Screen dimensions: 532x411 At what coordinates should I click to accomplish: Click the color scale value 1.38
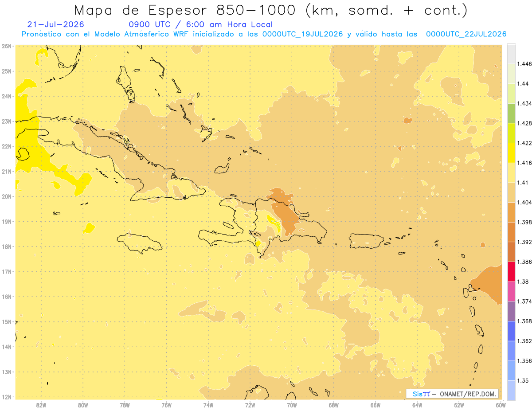[x=523, y=282]
